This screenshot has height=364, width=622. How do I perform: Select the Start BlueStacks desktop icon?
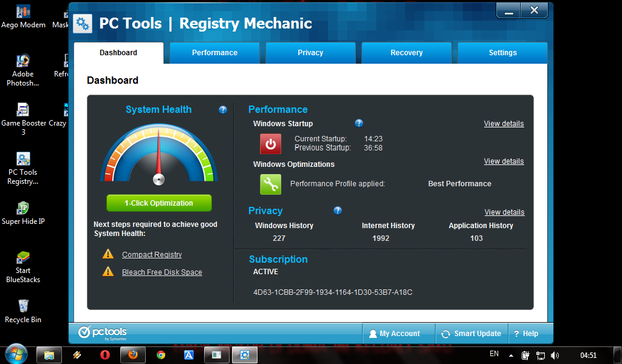pos(23,267)
